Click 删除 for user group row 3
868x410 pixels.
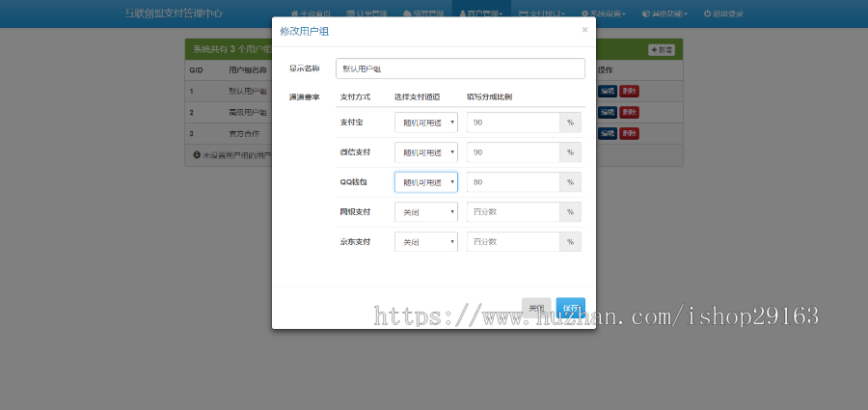click(x=629, y=133)
